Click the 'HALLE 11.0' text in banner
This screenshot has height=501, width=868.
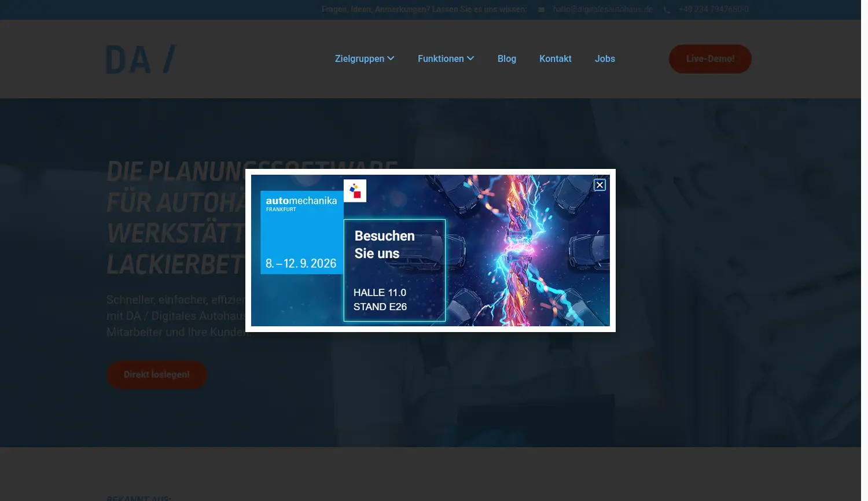tap(380, 293)
